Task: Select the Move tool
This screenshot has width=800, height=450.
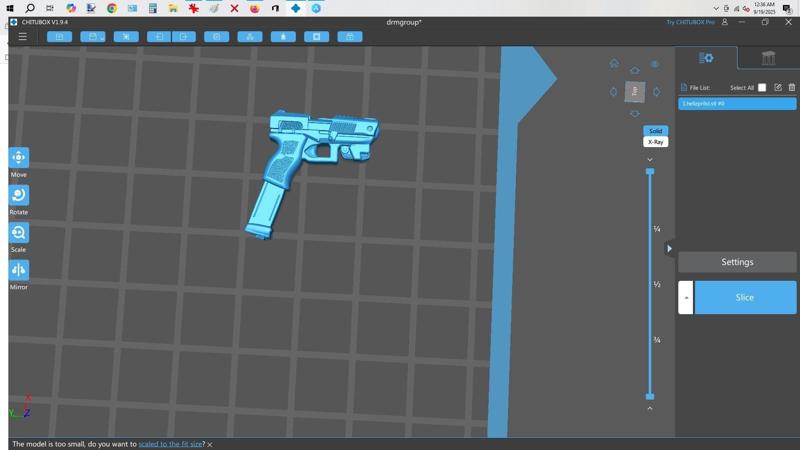Action: click(x=19, y=158)
